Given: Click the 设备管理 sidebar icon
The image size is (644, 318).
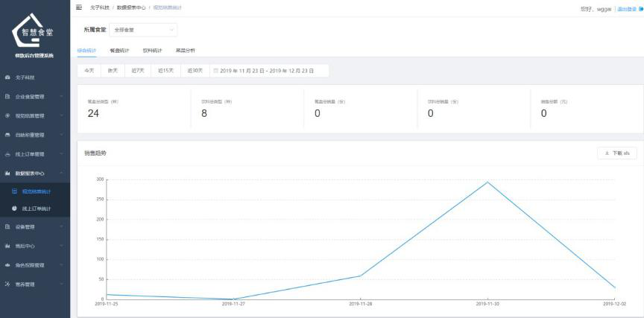Looking at the screenshot, I should click(x=7, y=226).
